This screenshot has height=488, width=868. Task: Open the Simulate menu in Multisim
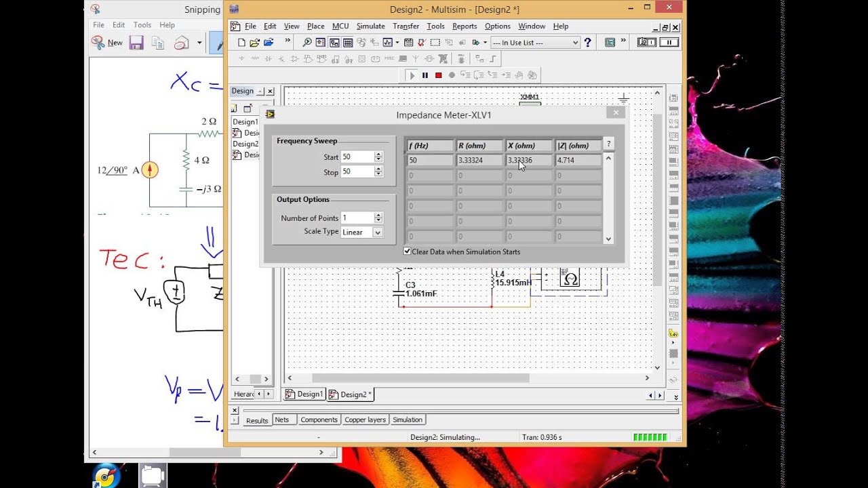[371, 26]
